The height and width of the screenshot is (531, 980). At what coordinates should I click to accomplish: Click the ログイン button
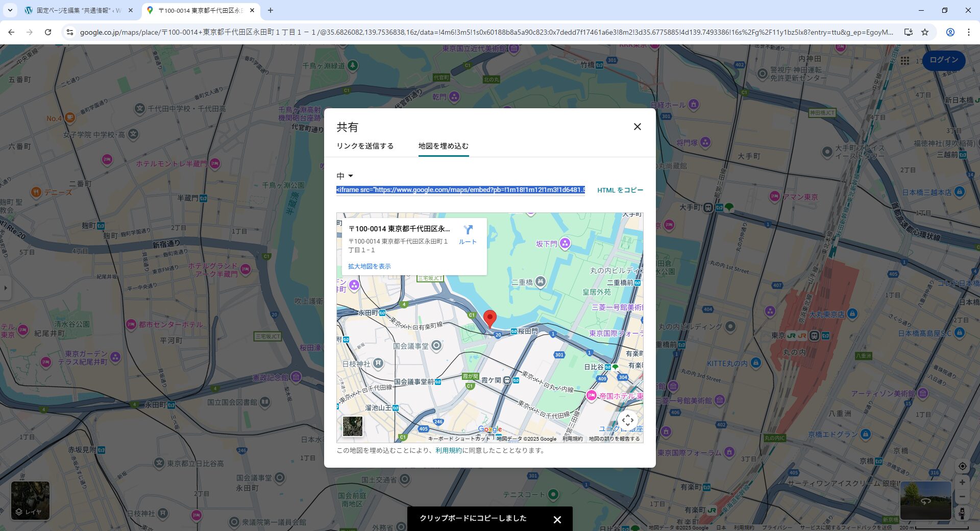[943, 60]
